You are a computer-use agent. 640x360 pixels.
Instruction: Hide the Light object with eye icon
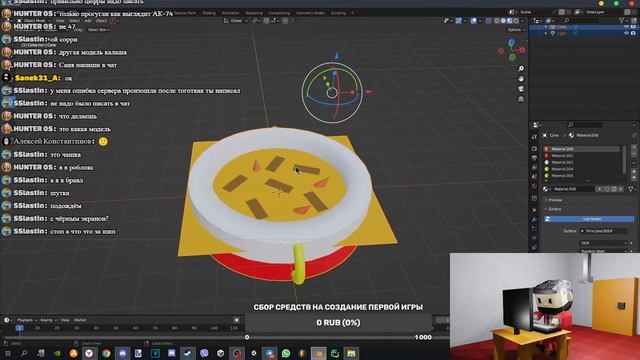(627, 33)
